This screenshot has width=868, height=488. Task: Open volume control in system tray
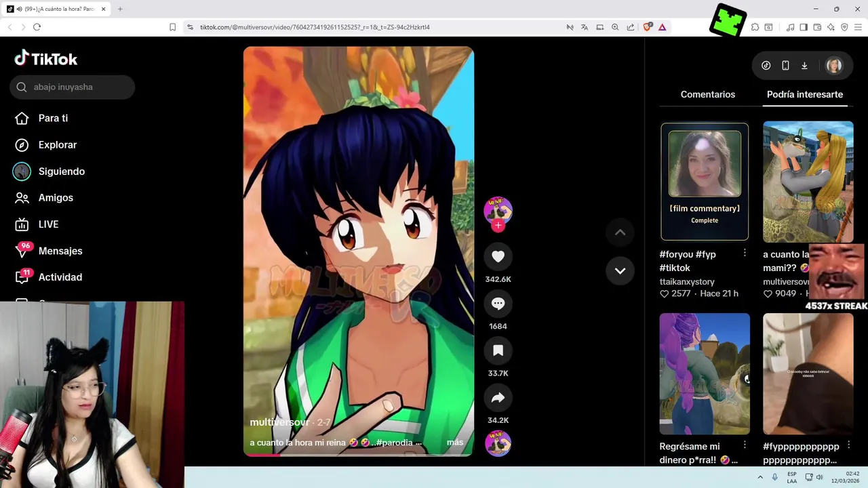(x=819, y=477)
